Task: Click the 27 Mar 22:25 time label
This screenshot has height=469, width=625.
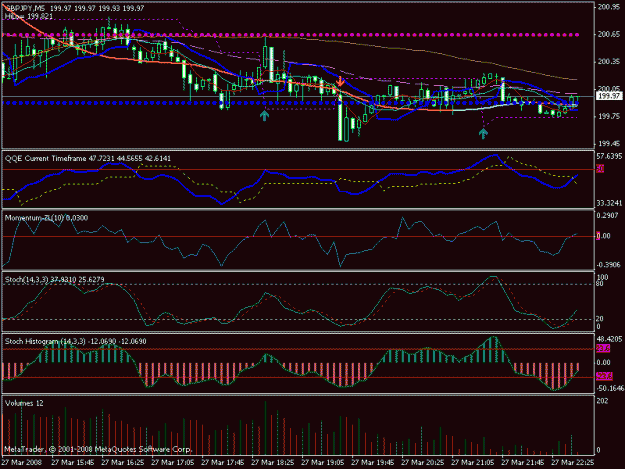Action: 573,462
